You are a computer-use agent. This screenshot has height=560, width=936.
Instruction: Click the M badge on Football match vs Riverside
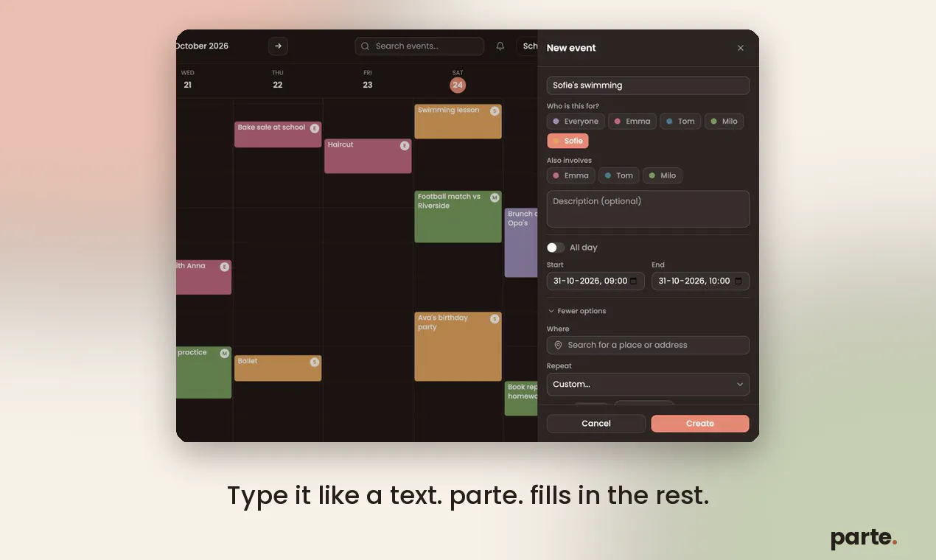[495, 197]
